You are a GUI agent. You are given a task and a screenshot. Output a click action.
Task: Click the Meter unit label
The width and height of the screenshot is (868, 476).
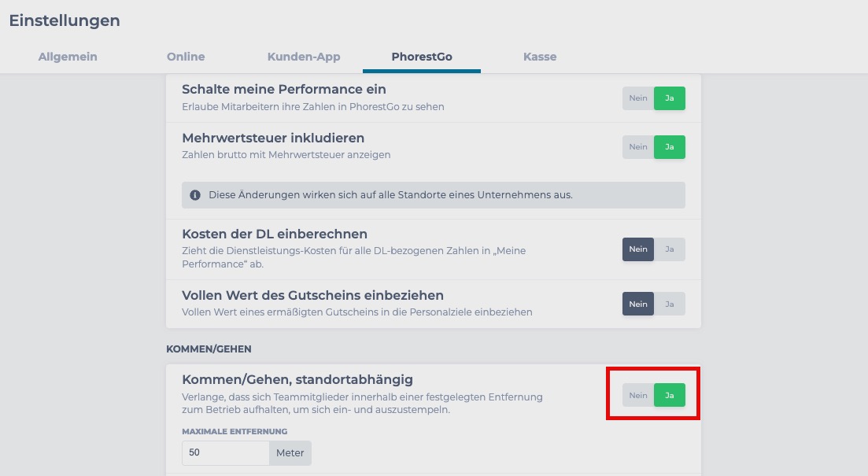290,452
